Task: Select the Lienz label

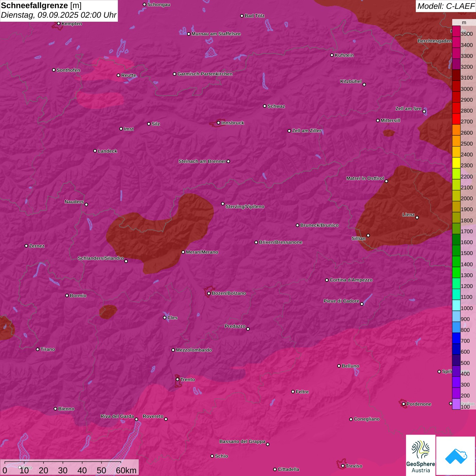Action: point(408,215)
